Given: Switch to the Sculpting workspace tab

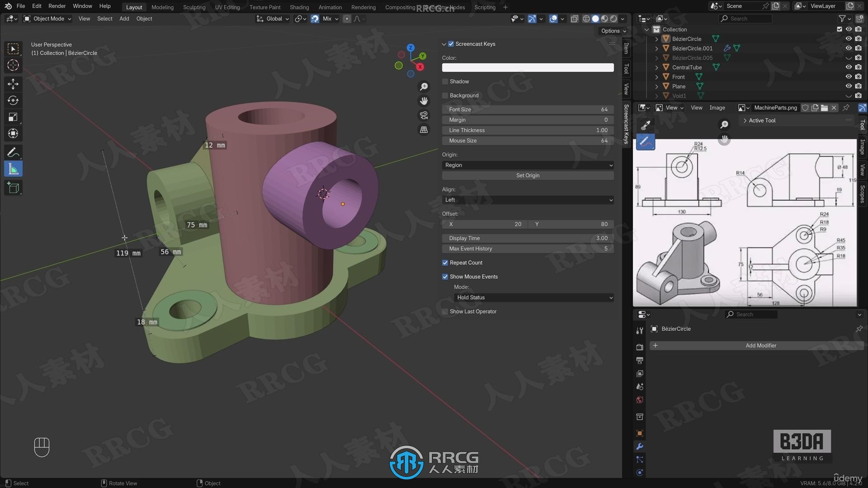Looking at the screenshot, I should coord(194,7).
